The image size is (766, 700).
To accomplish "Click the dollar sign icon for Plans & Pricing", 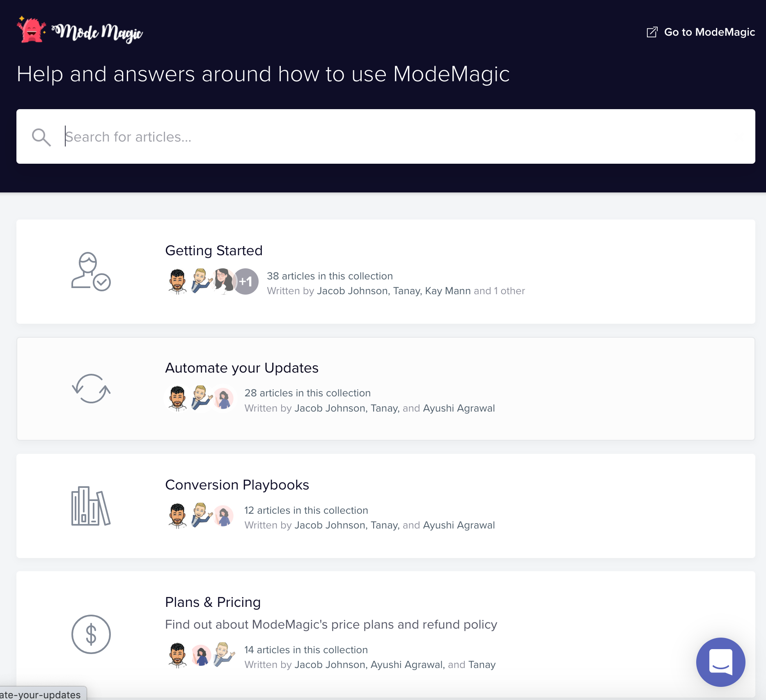I will coord(91,634).
